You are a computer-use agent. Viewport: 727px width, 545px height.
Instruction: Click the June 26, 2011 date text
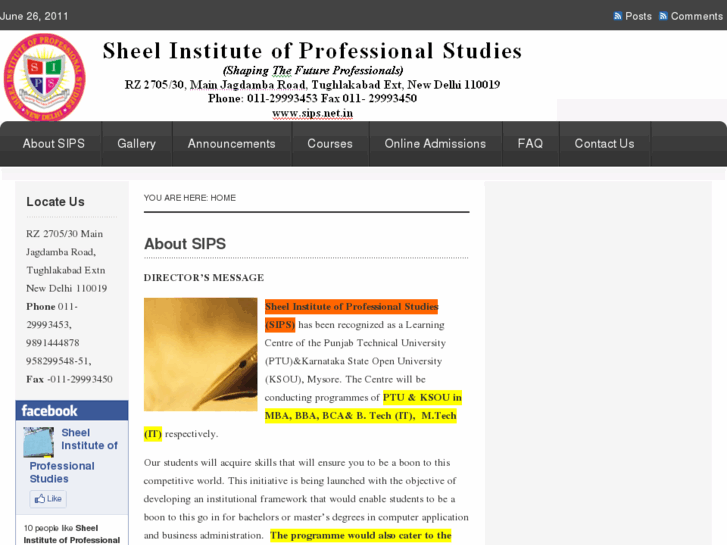tap(34, 16)
